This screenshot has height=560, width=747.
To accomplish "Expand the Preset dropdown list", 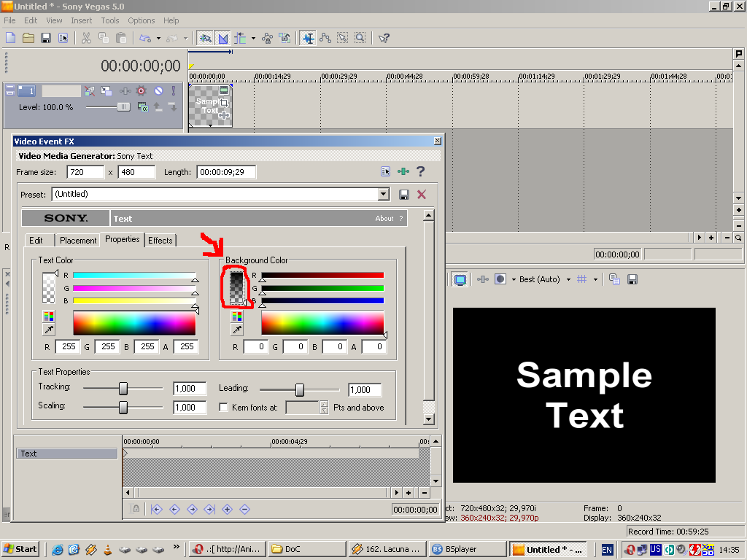I will [384, 194].
